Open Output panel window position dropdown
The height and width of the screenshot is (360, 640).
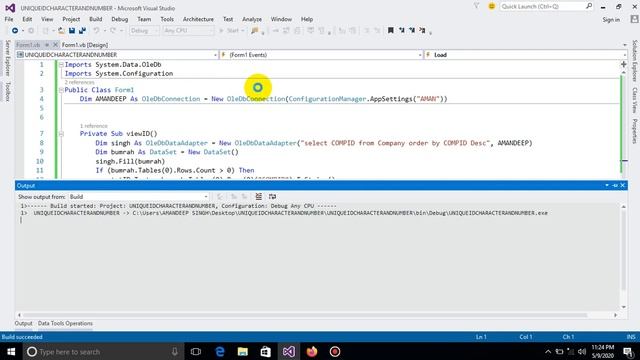(607, 185)
